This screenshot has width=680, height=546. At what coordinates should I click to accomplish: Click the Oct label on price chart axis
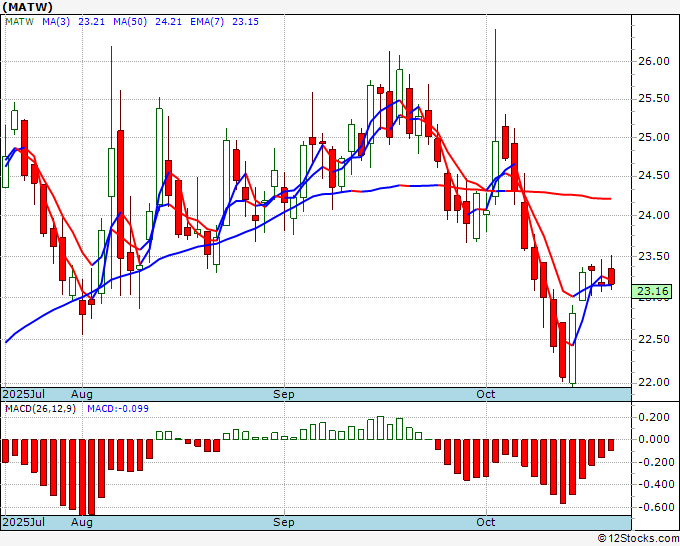pos(486,394)
